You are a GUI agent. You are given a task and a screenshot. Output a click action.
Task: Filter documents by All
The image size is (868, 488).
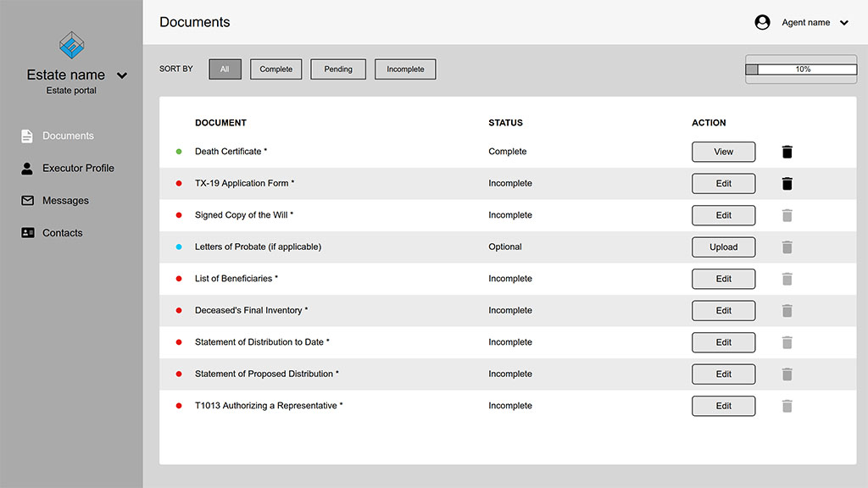pos(225,69)
